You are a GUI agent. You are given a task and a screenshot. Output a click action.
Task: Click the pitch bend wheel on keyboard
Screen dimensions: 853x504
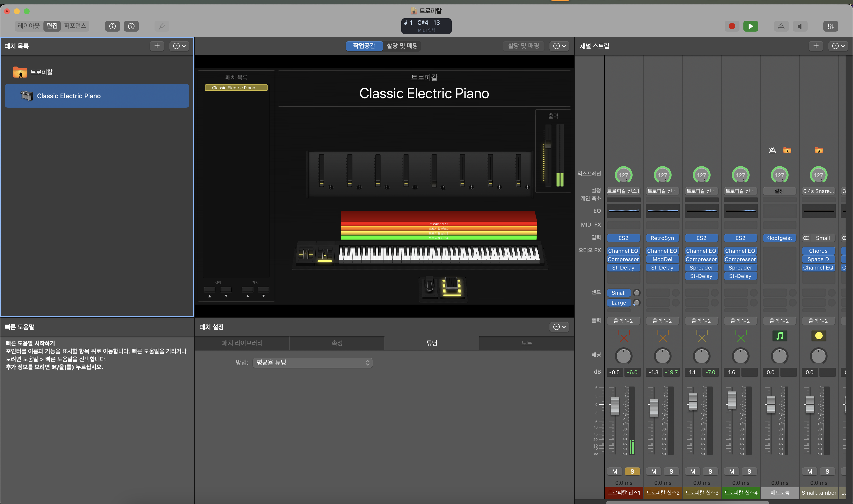click(x=306, y=253)
